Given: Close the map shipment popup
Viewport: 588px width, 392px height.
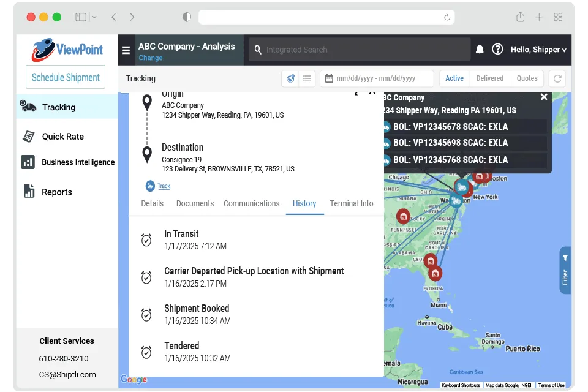Looking at the screenshot, I should click(544, 97).
